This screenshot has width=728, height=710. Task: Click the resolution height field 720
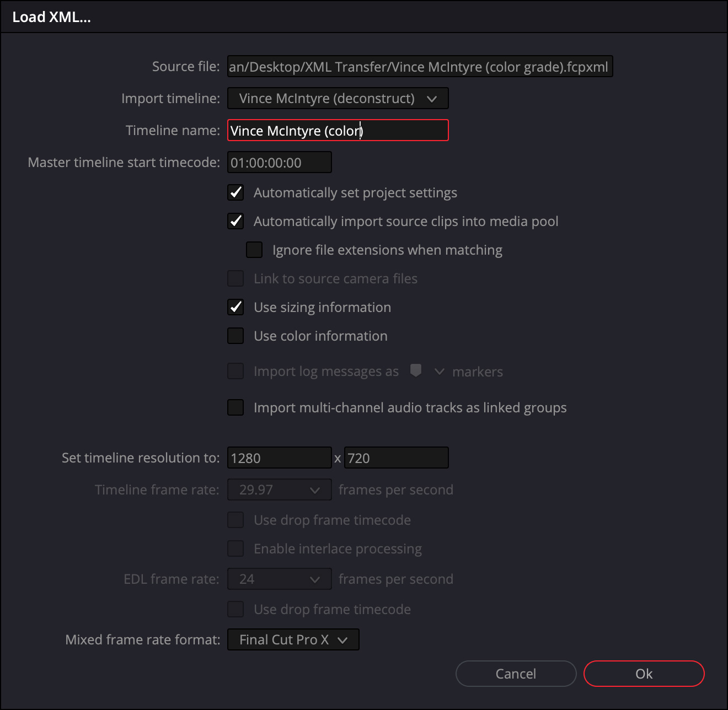coord(396,458)
